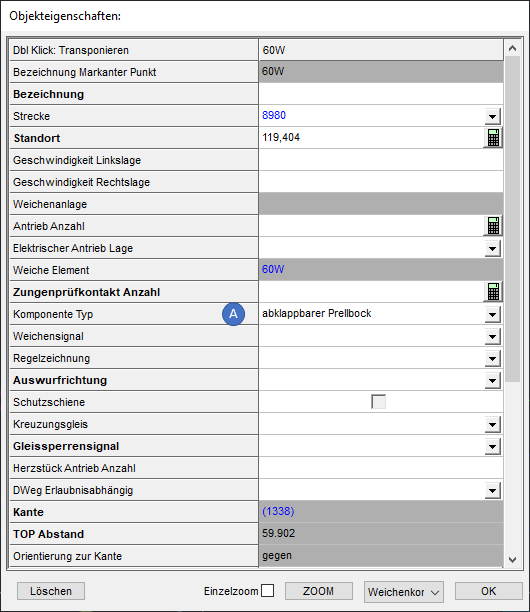Viewport: 530px width, 612px height.
Task: Click the abklappbarer Prellbock value
Action: click(x=317, y=313)
